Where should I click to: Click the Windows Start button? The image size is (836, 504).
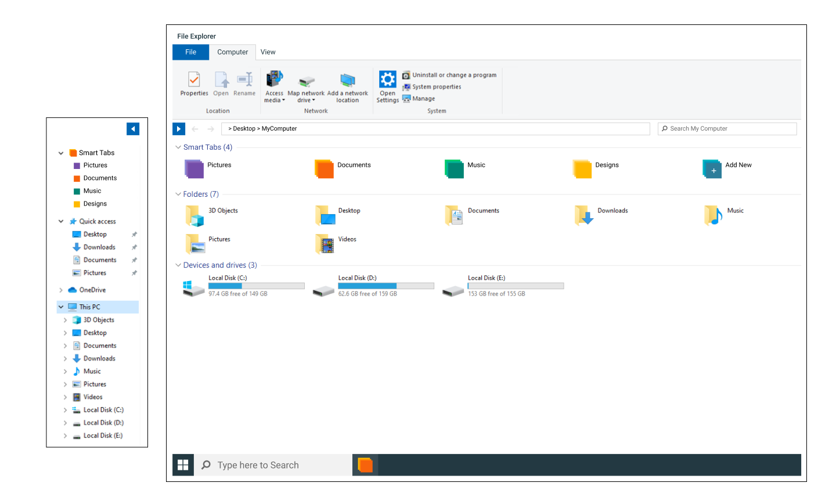183,465
